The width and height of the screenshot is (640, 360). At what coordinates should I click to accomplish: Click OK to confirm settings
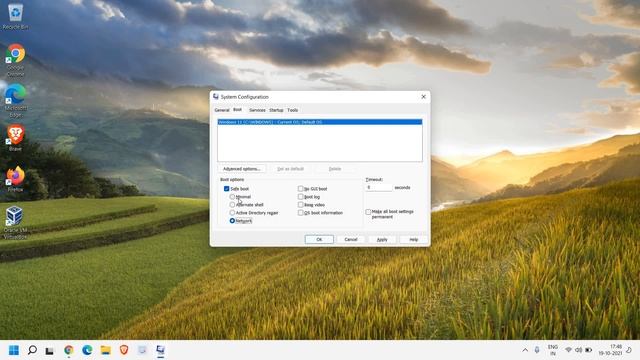point(319,240)
